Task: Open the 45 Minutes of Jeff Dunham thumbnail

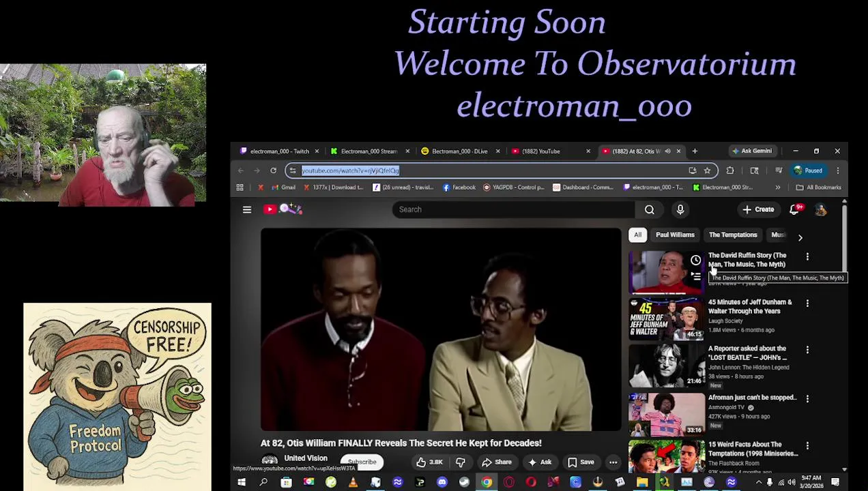Action: pos(667,319)
